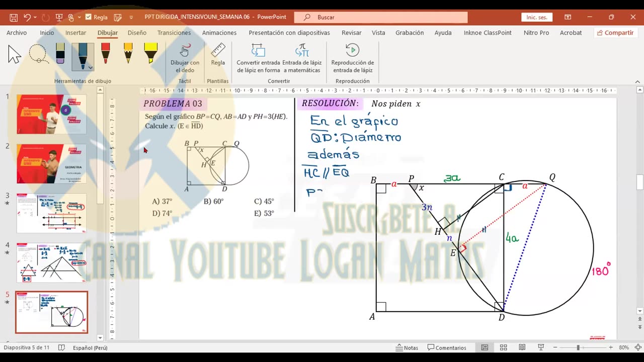This screenshot has height=362, width=644.
Task: Switch to Normal view icon
Action: click(x=485, y=347)
